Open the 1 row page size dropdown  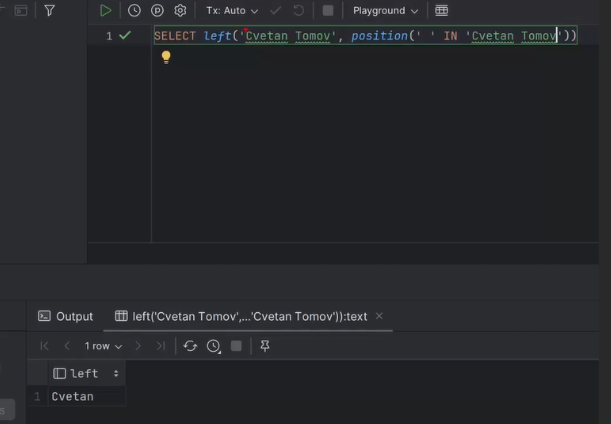[103, 346]
